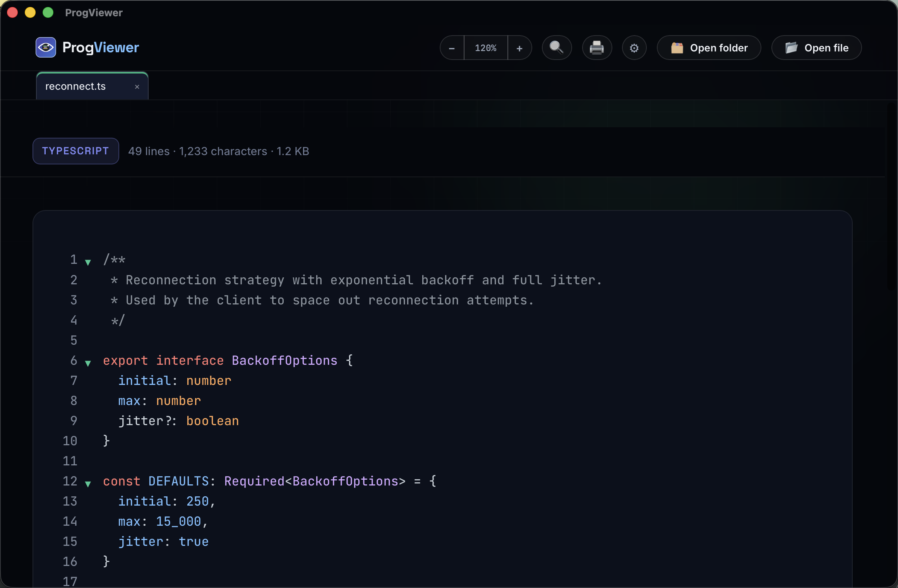Click 'Required<BackoffOptions>' type on line 12

click(x=315, y=481)
